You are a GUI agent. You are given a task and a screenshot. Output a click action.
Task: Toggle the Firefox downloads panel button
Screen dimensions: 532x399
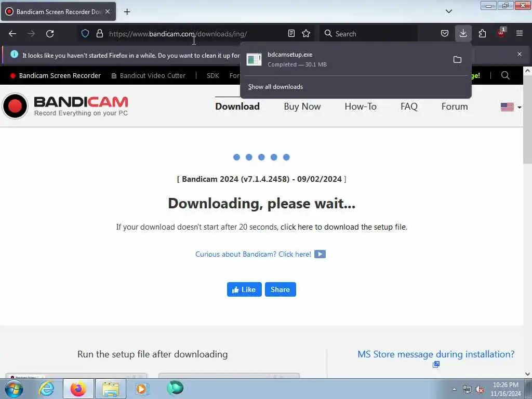[463, 33]
